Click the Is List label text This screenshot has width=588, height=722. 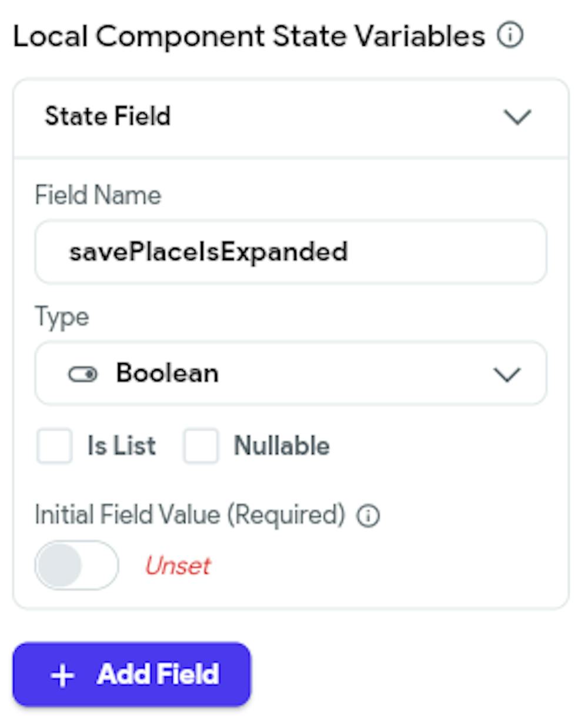pos(122,446)
